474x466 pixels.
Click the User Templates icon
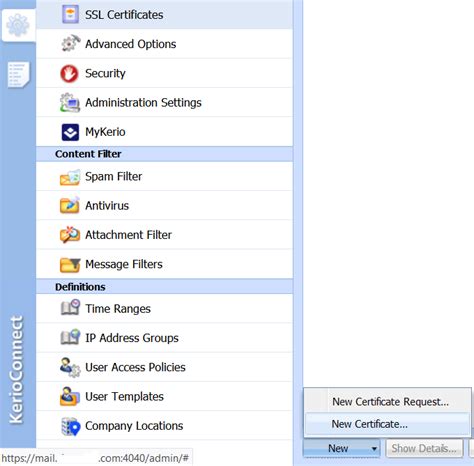tap(70, 396)
